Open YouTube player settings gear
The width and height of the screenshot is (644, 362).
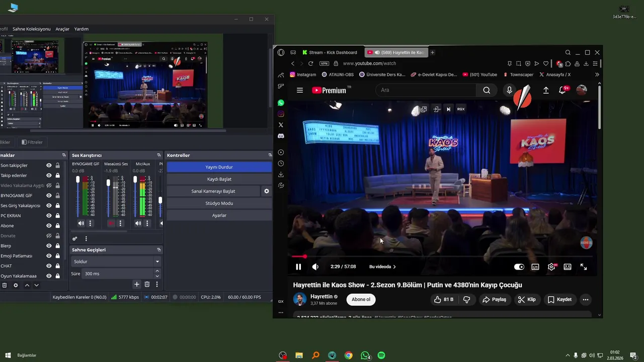click(551, 267)
